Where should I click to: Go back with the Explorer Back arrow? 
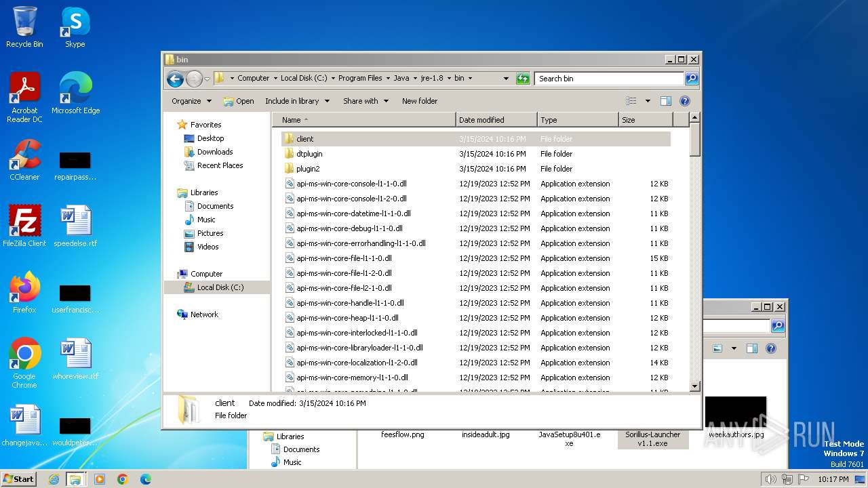pyautogui.click(x=175, y=79)
